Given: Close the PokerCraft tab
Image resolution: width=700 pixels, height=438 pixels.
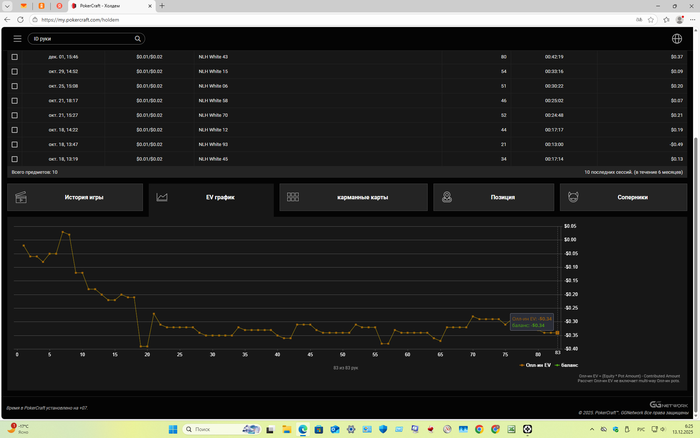Looking at the screenshot, I should [150, 6].
